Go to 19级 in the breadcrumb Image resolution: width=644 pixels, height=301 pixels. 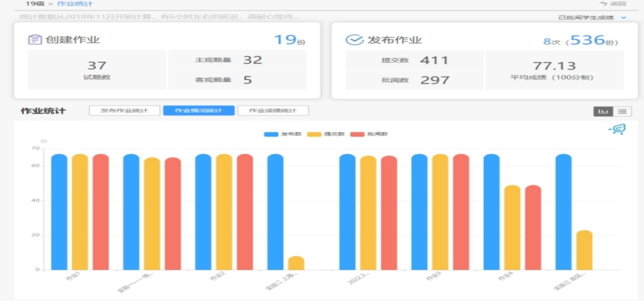(x=35, y=4)
